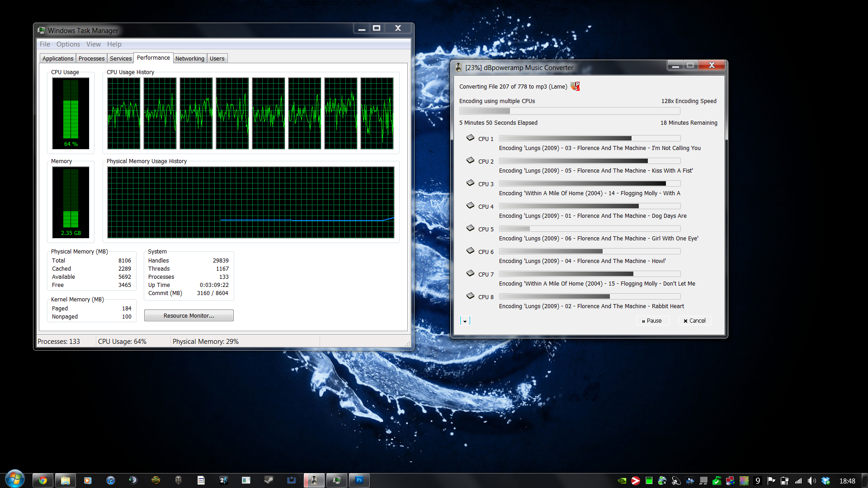This screenshot has height=488, width=868.
Task: Click the network signal bars tray icon
Action: point(798,481)
